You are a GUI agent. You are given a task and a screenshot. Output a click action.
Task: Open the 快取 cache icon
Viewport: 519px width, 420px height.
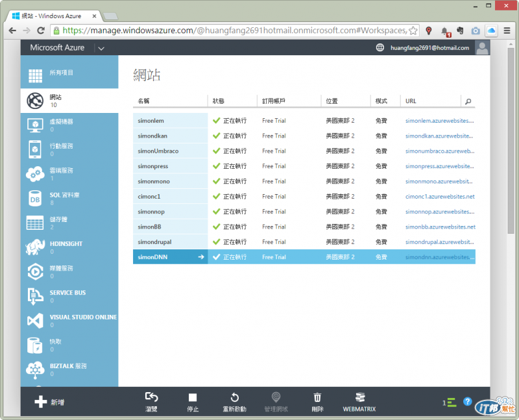click(x=35, y=345)
